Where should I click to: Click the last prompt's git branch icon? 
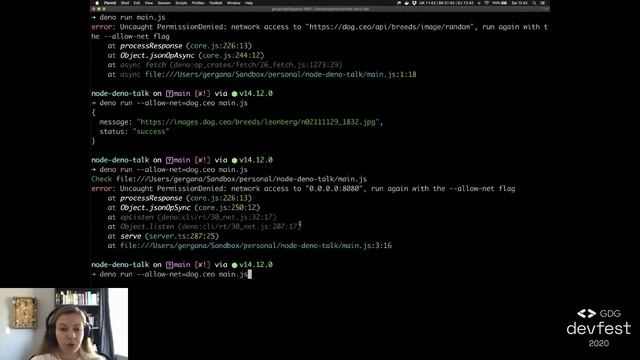[x=169, y=265]
